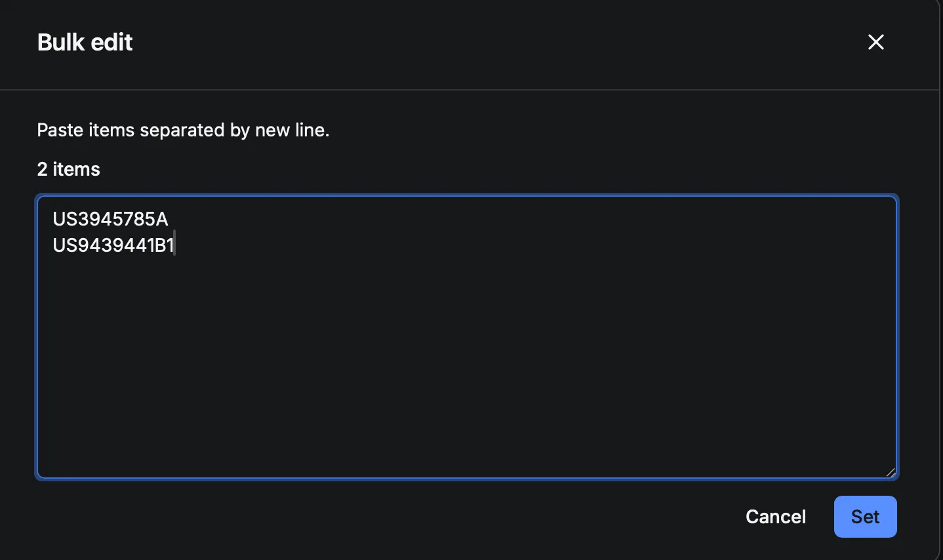The height and width of the screenshot is (560, 943).
Task: Click the "2 items" count label
Action: coord(69,169)
